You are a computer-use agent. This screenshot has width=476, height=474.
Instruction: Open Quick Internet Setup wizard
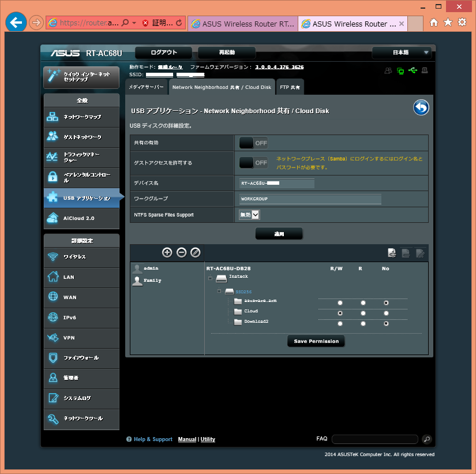click(x=81, y=77)
